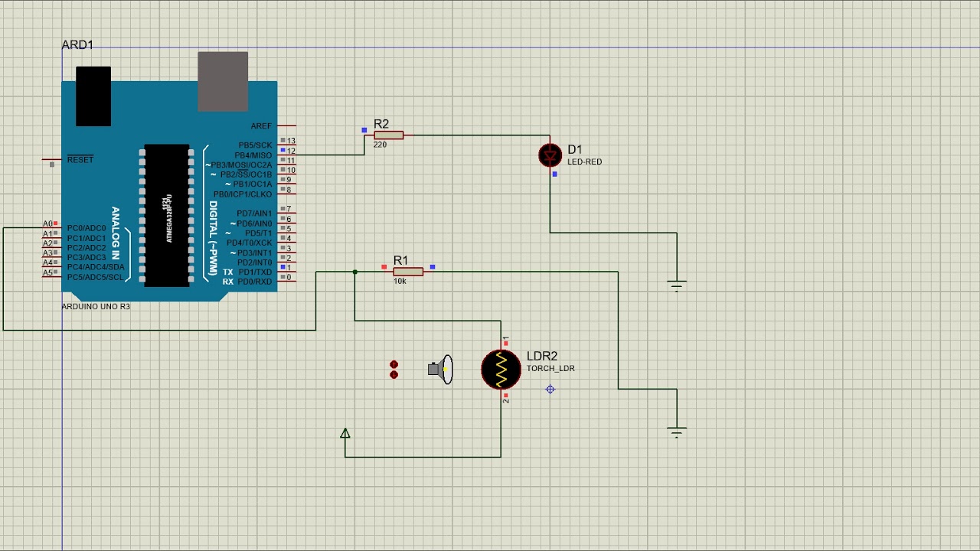Click the Arduino RESET pin
Viewport: 980px width, 551px height.
pos(52,160)
